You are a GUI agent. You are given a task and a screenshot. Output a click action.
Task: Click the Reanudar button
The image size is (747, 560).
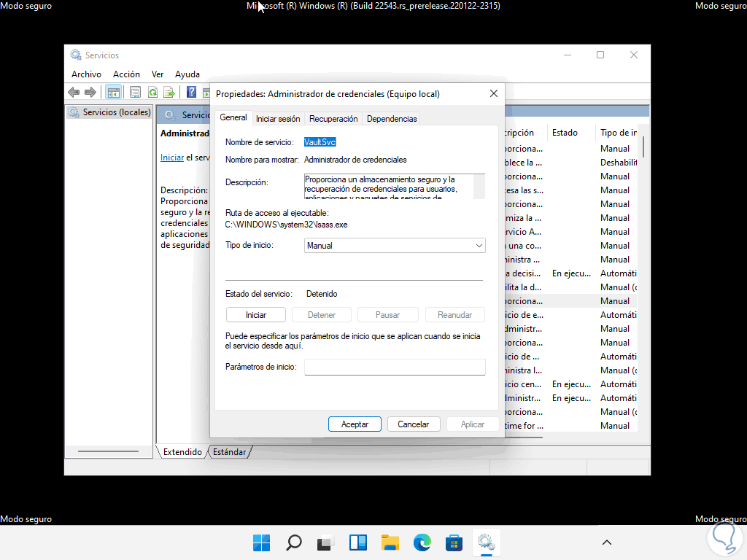[454, 315]
